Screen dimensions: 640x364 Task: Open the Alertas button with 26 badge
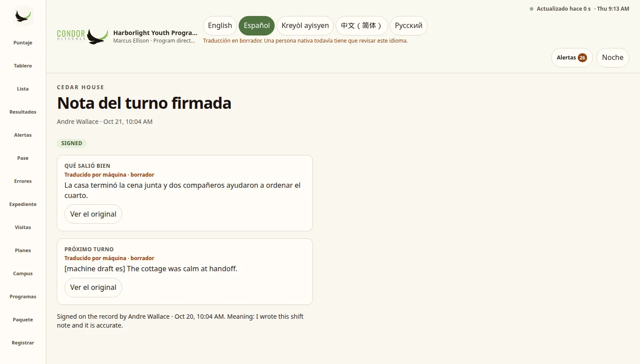coord(572,58)
